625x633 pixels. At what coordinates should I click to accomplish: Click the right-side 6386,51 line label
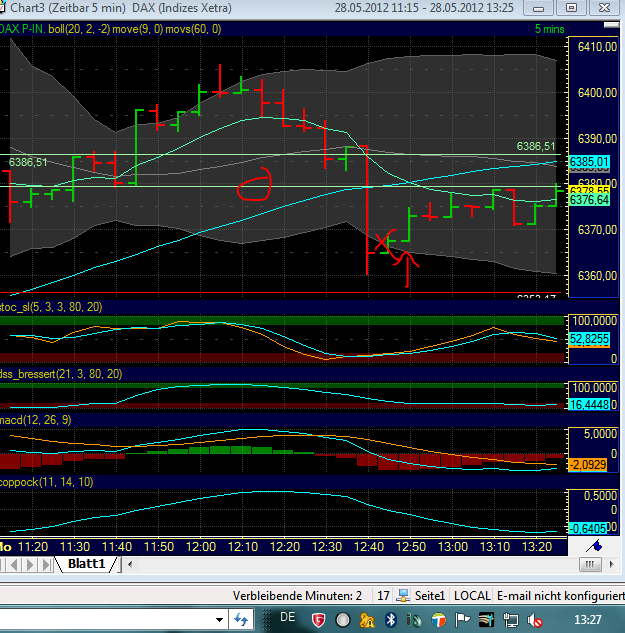(536, 146)
